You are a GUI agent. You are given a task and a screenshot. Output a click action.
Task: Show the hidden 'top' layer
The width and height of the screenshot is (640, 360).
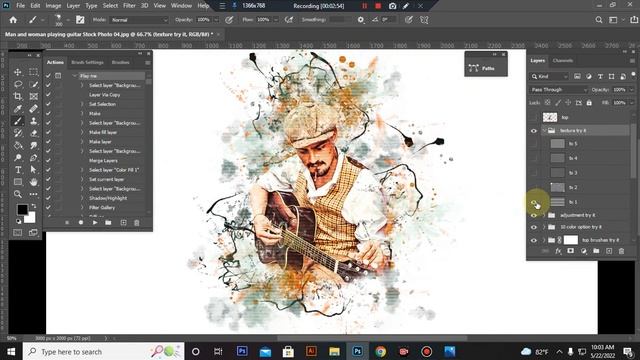tap(534, 118)
